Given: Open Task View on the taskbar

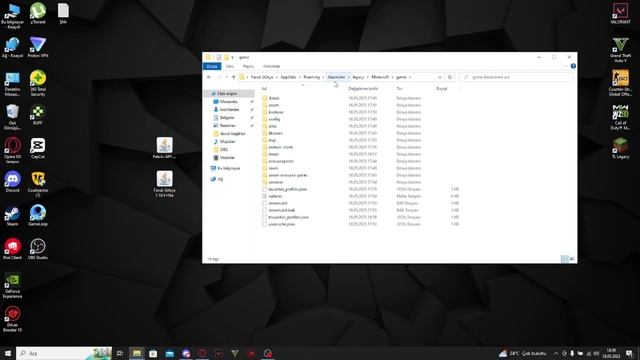Looking at the screenshot, I should tap(120, 353).
